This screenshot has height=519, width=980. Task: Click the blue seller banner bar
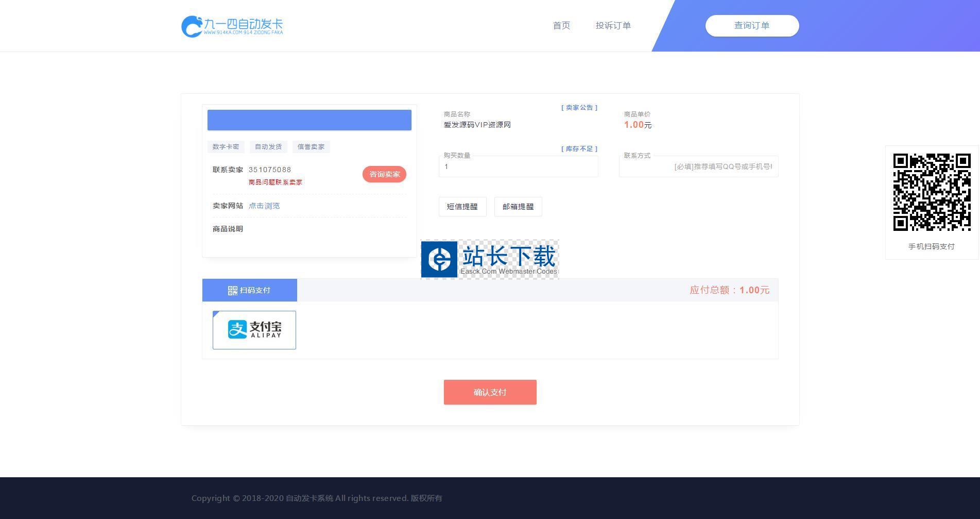pos(309,120)
